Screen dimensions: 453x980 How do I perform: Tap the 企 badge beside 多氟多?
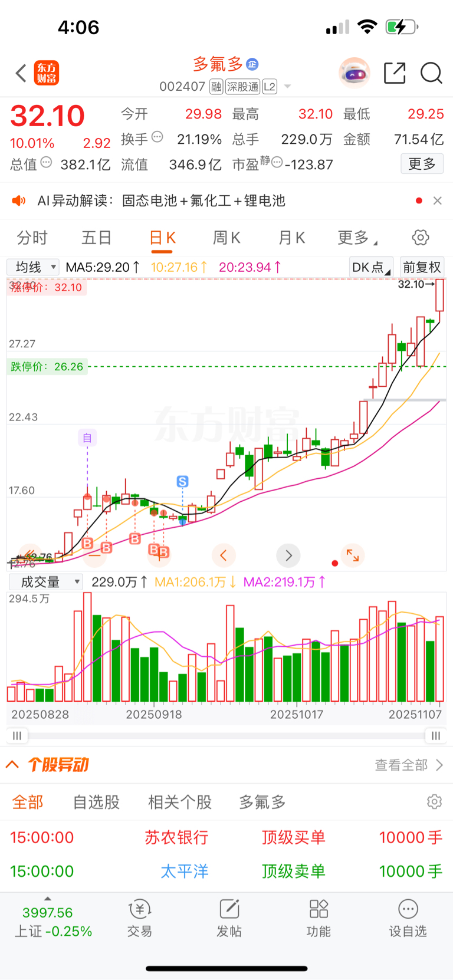tap(252, 64)
